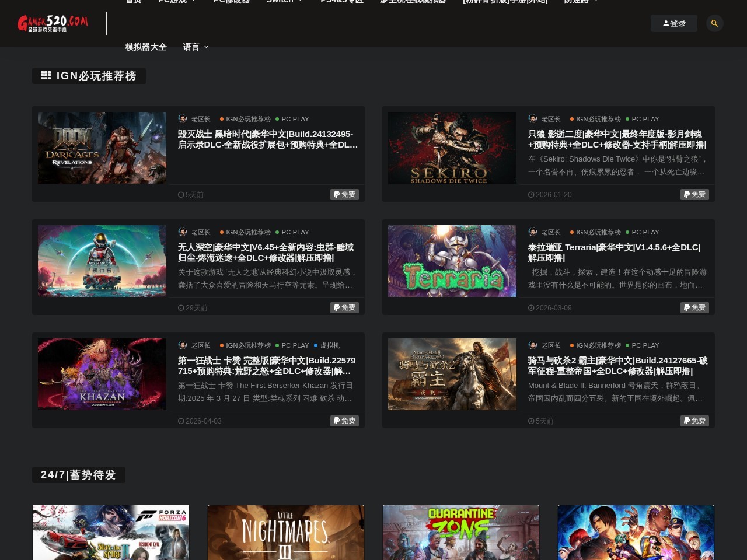The width and height of the screenshot is (747, 560).
Task: Click the yellow search magnifier icon
Action: (714, 23)
